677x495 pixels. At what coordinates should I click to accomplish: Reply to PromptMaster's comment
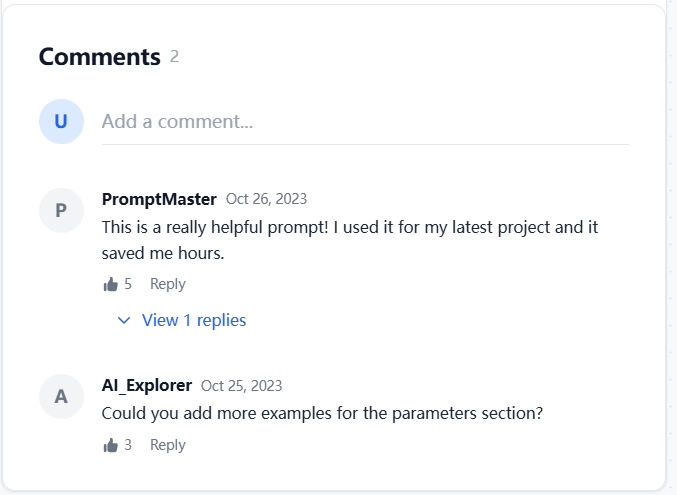tap(167, 285)
